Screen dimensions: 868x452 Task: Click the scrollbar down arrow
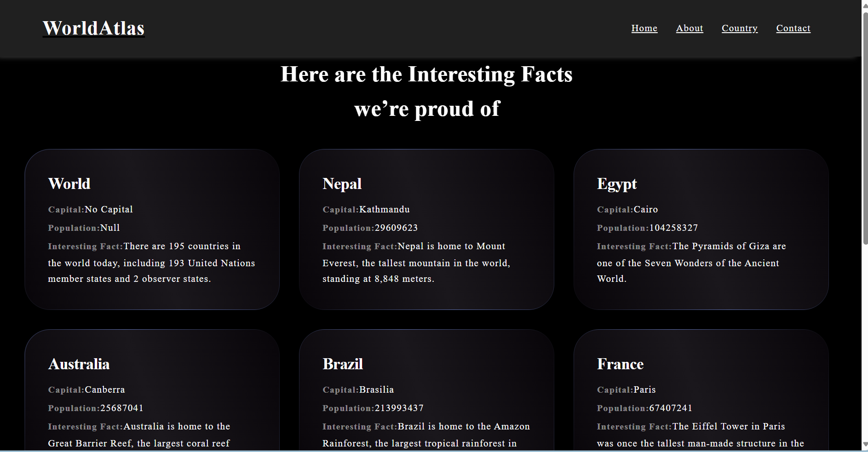(x=865, y=445)
